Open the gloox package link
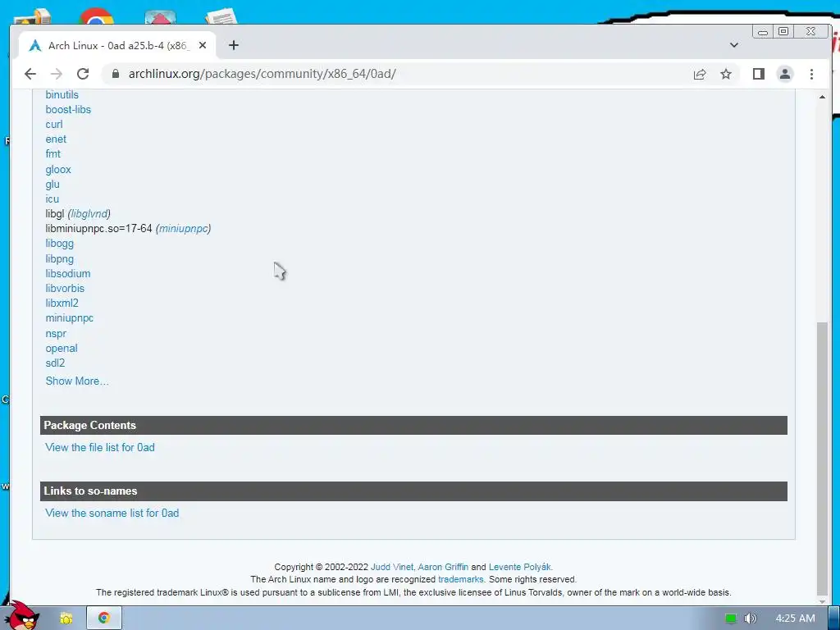This screenshot has width=840, height=630. coord(58,169)
